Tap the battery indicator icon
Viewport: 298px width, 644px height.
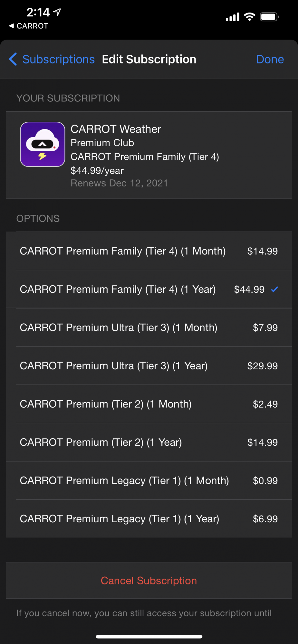click(x=270, y=17)
